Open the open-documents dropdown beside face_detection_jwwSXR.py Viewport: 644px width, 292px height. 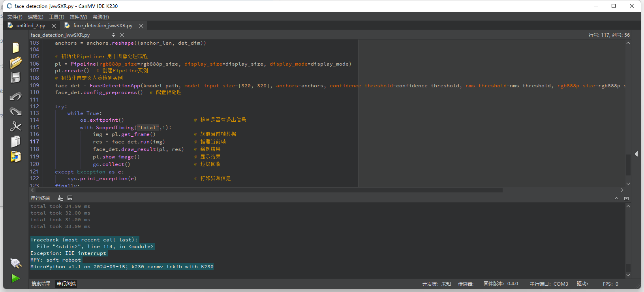click(x=114, y=35)
